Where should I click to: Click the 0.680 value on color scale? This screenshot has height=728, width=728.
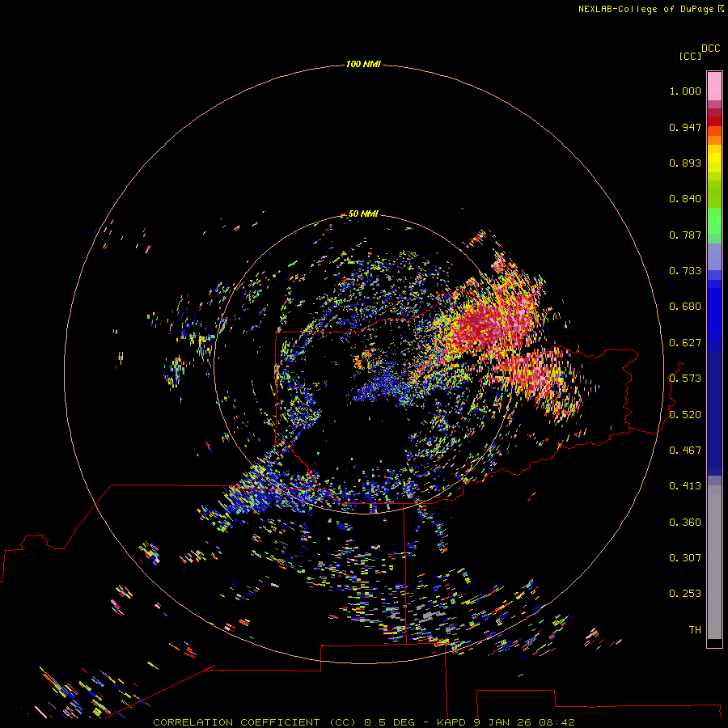(685, 307)
